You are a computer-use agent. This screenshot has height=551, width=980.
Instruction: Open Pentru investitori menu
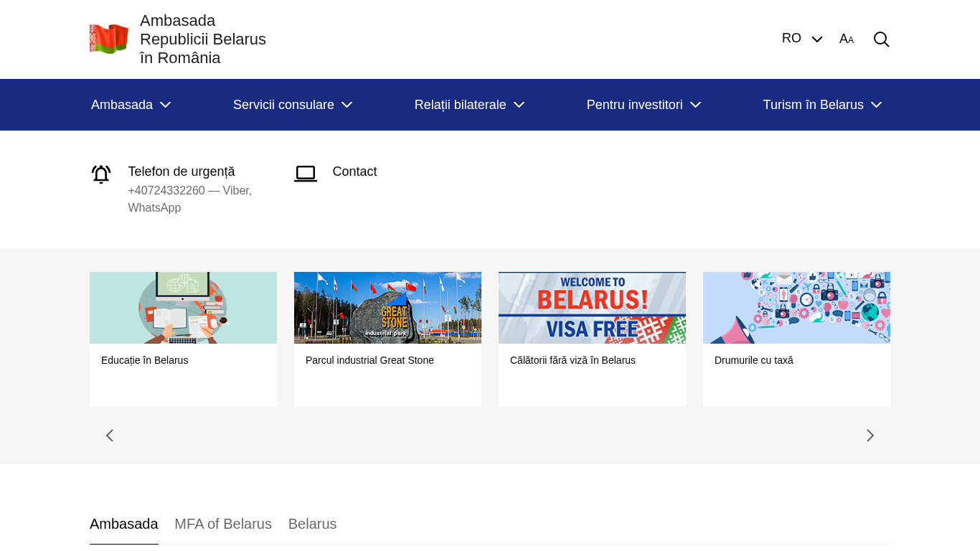643,105
